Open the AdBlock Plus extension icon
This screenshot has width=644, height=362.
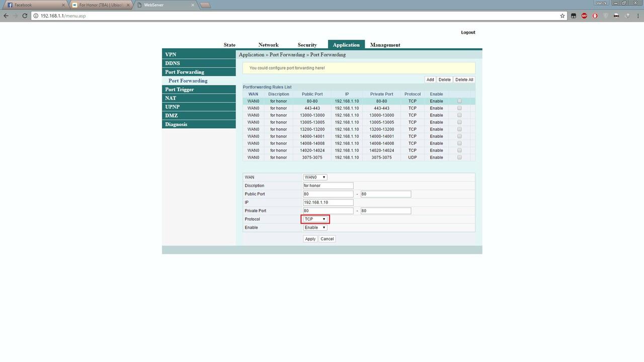click(x=584, y=16)
